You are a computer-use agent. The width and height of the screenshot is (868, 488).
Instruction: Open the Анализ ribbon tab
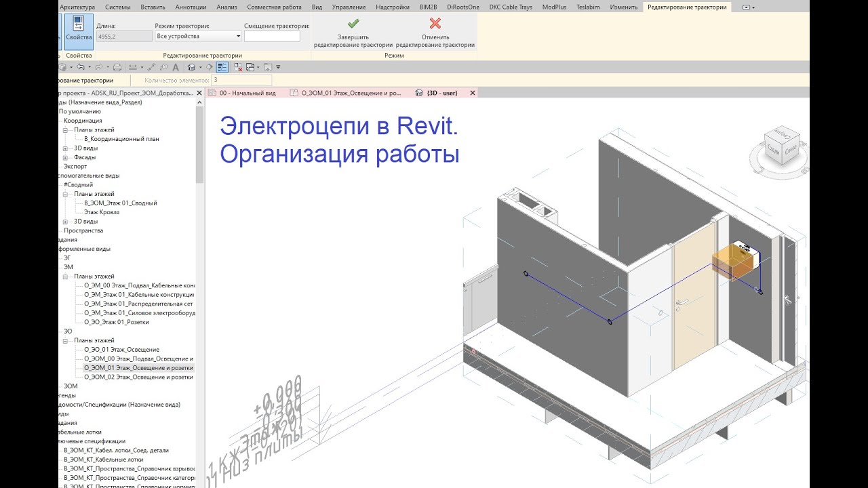(x=226, y=7)
